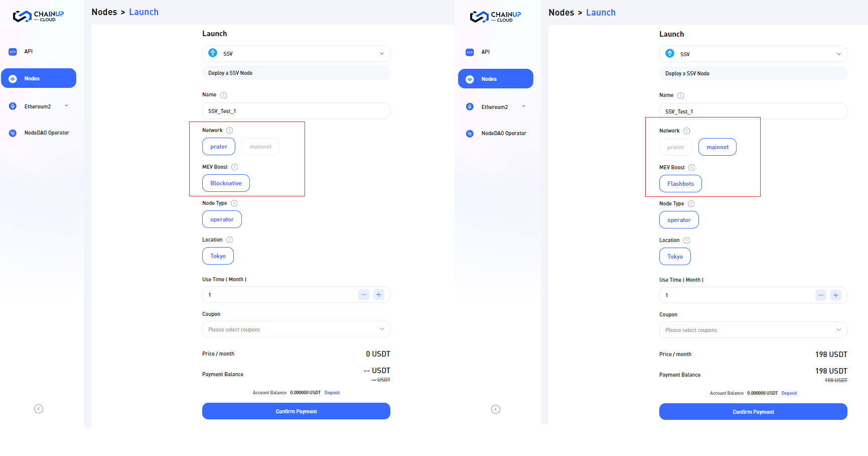
Task: Click the SSV token icon in right panel dropdown
Action: (670, 54)
